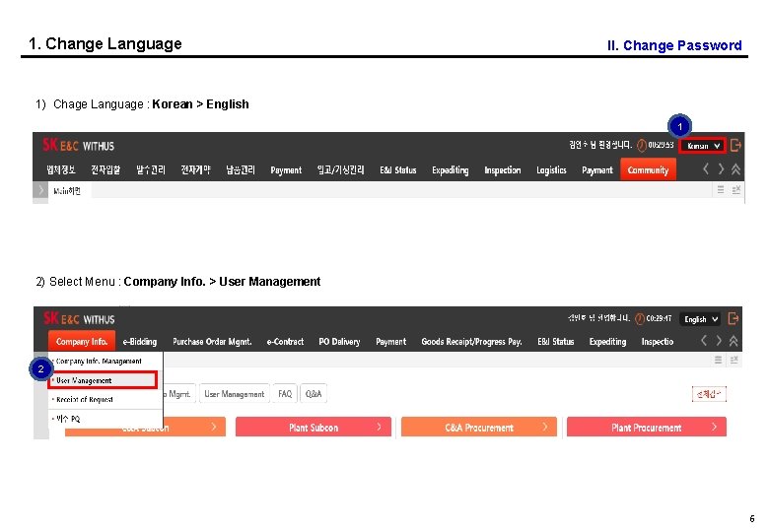Click close-all-tabs icon in English tab strip

pos(734,360)
